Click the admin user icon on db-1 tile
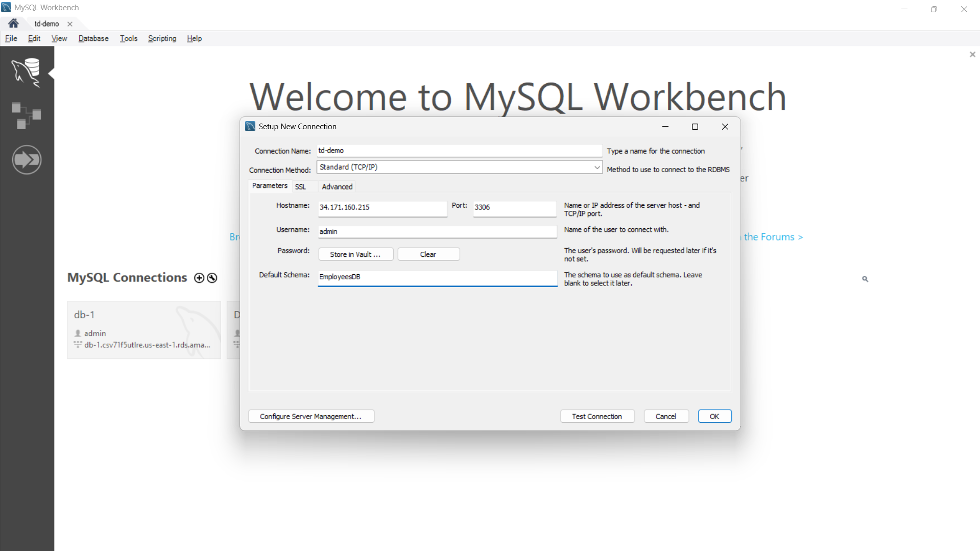Screen dimensions: 980x551 (x=77, y=333)
